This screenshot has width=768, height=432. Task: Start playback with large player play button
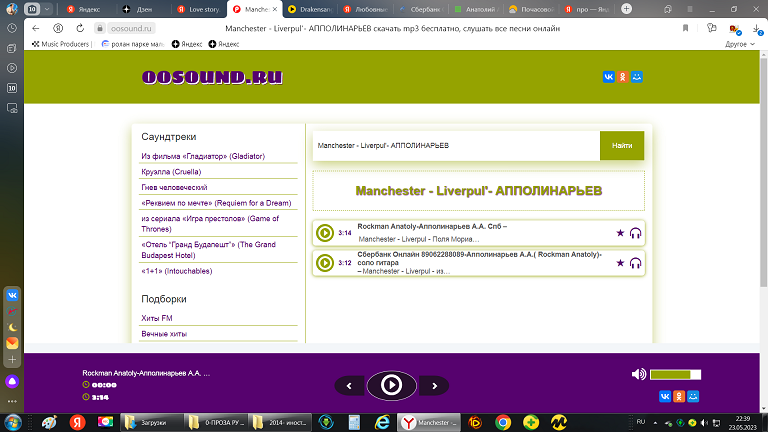pos(391,385)
